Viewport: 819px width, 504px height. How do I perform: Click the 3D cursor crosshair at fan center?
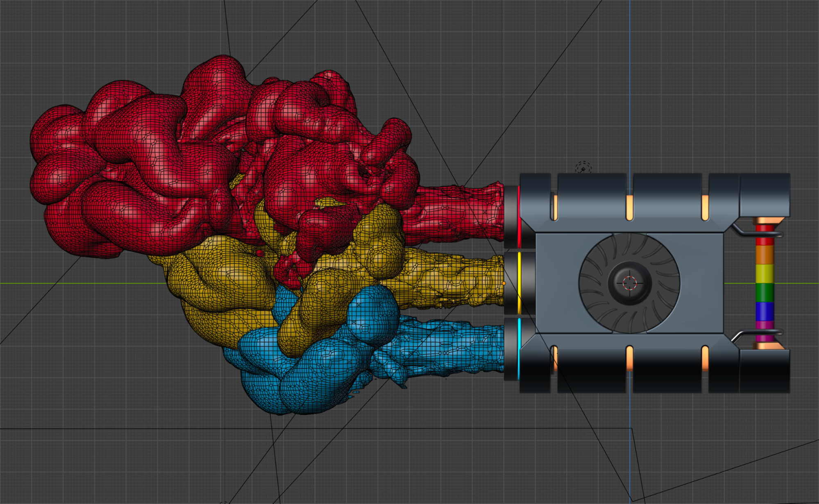[630, 283]
